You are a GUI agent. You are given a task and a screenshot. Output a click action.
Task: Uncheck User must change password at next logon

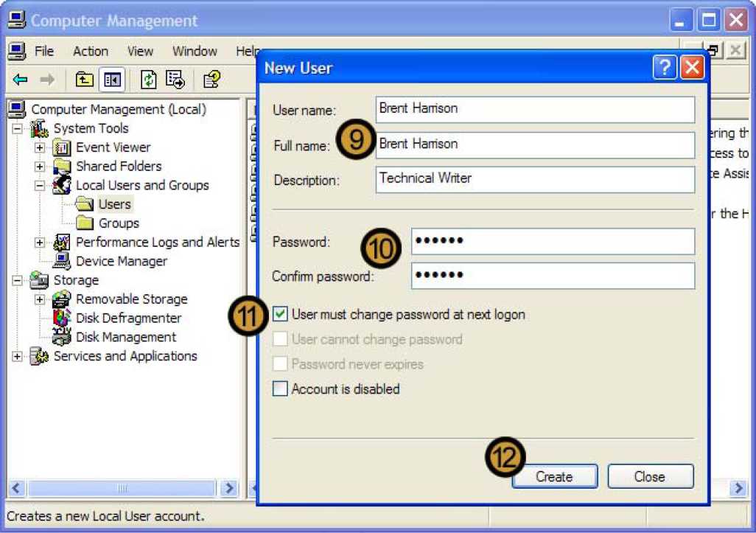(x=280, y=315)
